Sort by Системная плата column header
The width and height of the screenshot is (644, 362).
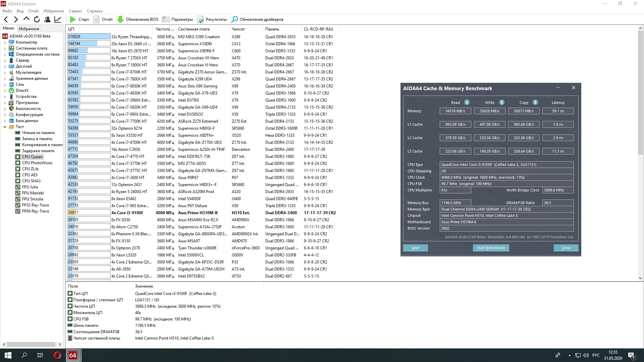tap(203, 29)
